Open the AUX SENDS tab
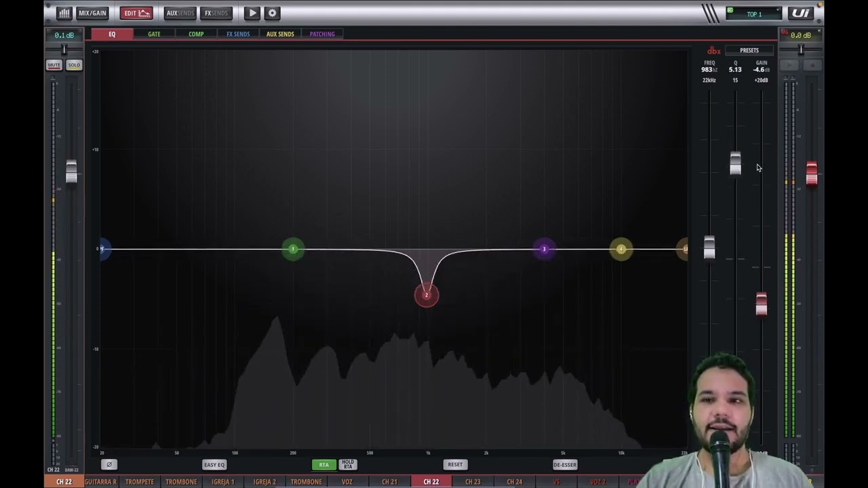This screenshot has width=868, height=488. (280, 34)
